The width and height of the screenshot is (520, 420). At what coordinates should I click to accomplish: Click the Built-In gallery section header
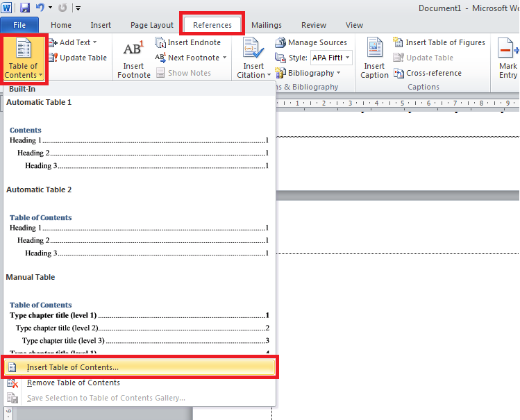pos(140,89)
